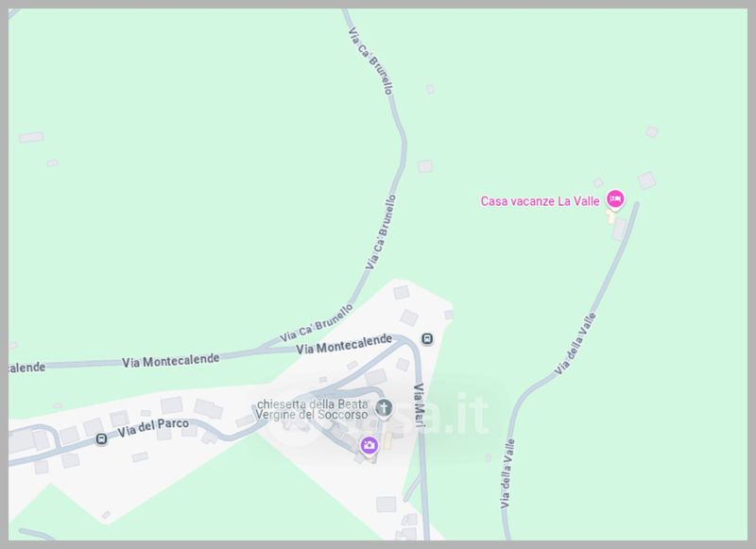Click the rectangular building at far left edge

coord(31,137)
